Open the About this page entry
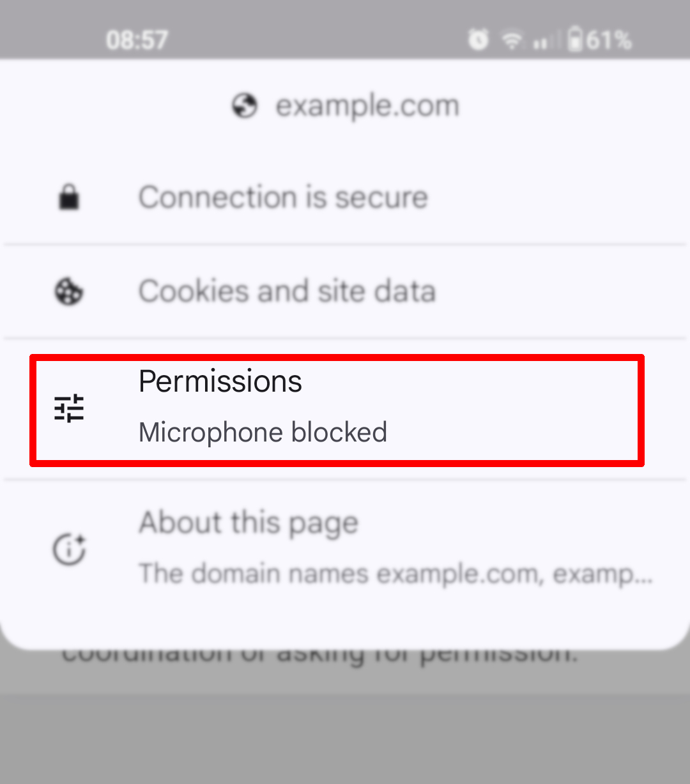The height and width of the screenshot is (784, 690). pyautogui.click(x=248, y=523)
